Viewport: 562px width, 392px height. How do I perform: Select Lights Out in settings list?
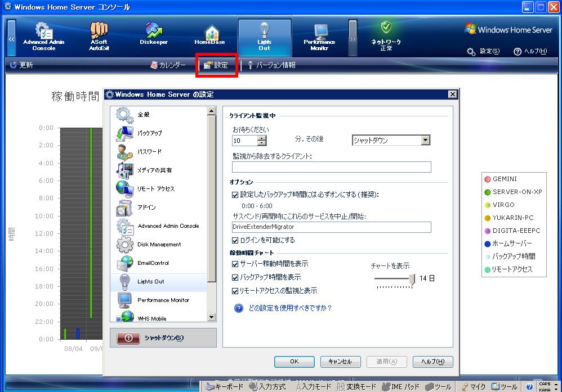click(x=159, y=282)
